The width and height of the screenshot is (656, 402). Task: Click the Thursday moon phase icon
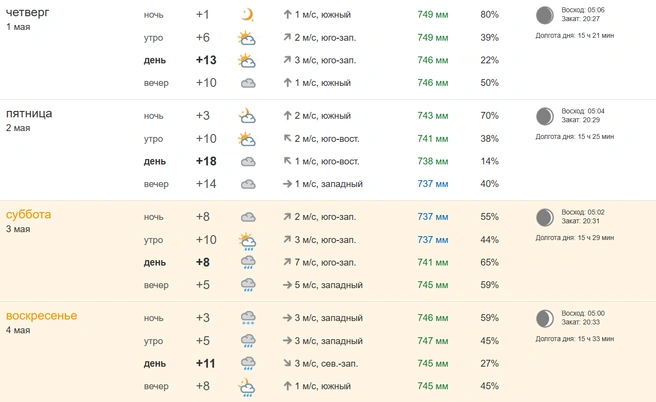(x=544, y=15)
